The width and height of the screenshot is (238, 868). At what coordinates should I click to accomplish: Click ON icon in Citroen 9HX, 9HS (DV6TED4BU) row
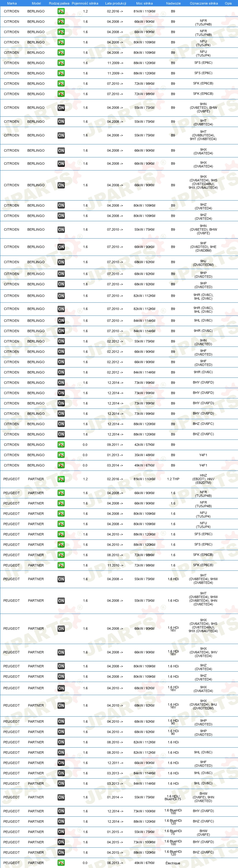(x=61, y=185)
